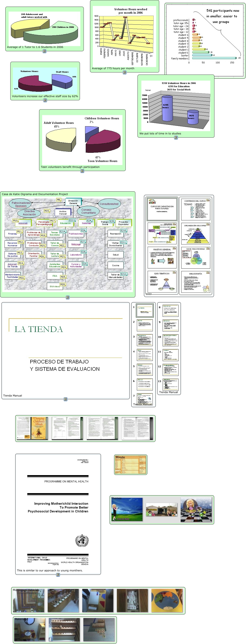
Task: Open the note icon below the 9310 Volunteer Hours chart
Action: pos(176,138)
